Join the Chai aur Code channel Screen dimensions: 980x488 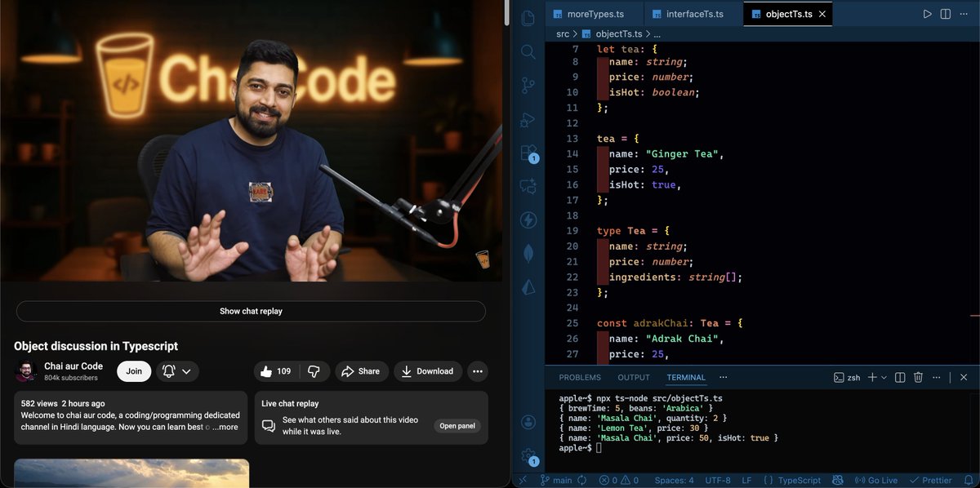(x=134, y=370)
